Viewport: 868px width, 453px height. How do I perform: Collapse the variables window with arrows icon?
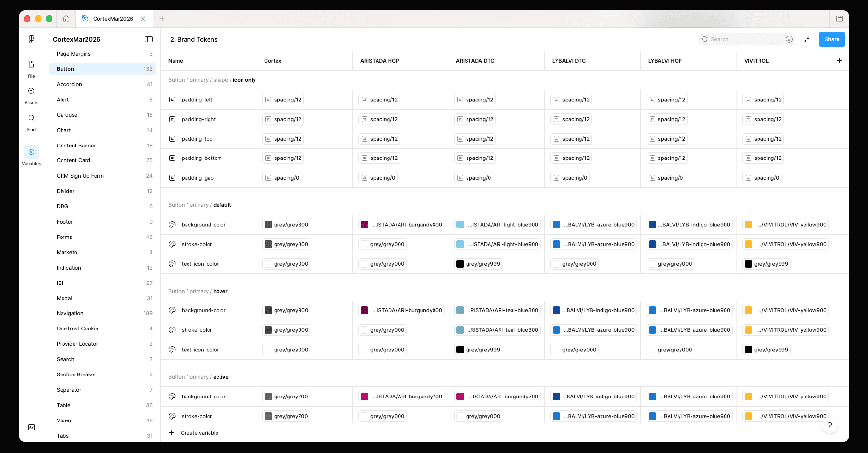[x=806, y=39]
